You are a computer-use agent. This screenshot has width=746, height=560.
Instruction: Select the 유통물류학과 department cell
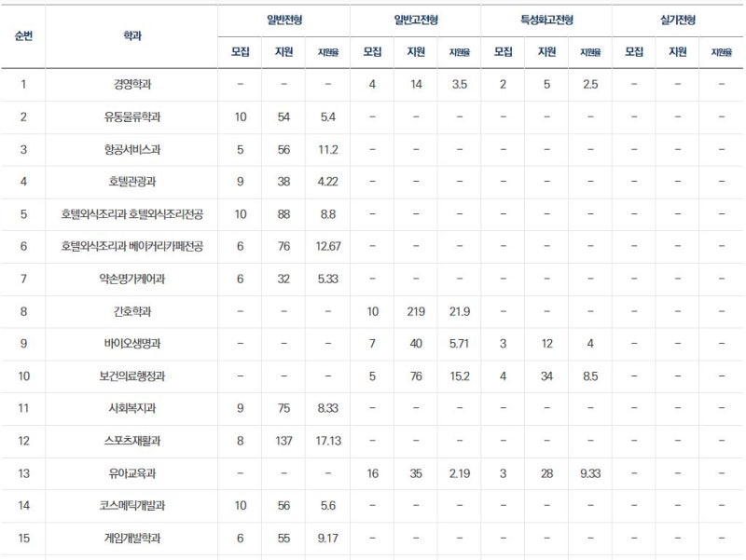pos(131,117)
